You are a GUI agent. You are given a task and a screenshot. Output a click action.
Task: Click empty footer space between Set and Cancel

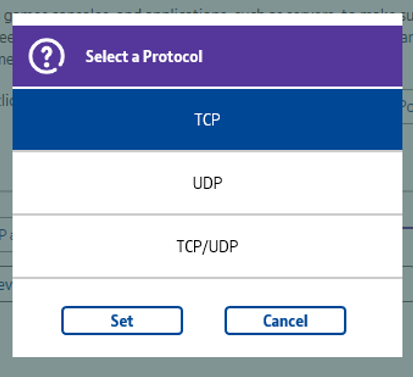[204, 320]
